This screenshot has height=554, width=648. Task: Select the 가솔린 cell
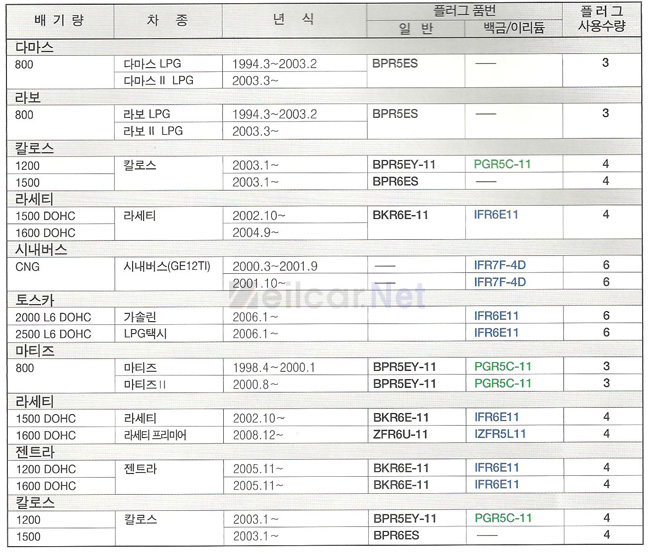tap(140, 317)
